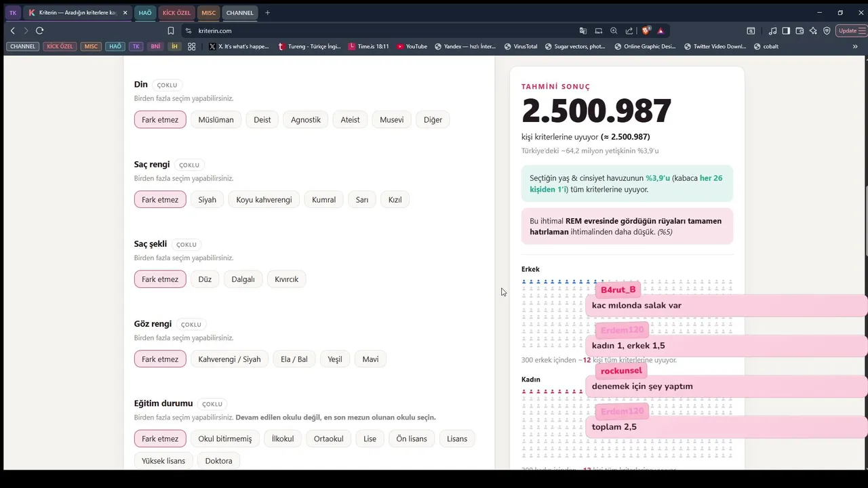Select Fark etmez under Din

160,120
